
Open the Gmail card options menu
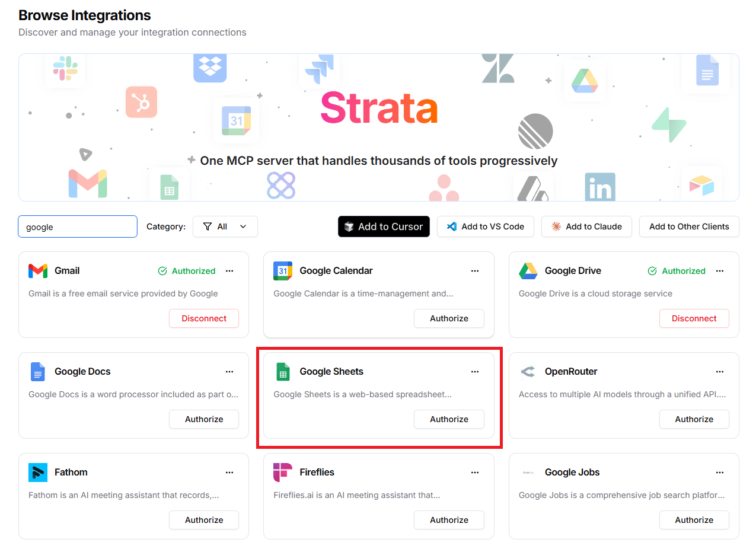(x=229, y=271)
